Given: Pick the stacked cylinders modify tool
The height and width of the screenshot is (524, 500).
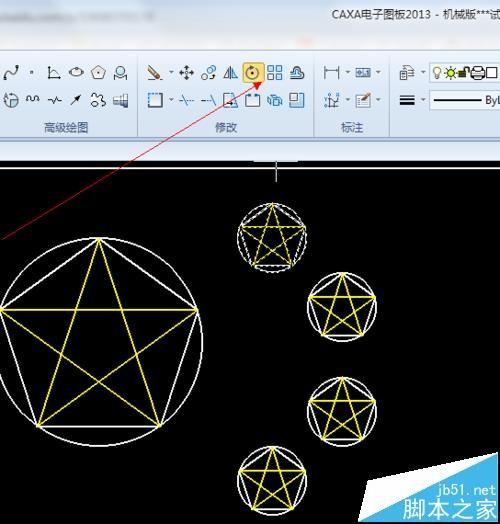Looking at the screenshot, I should (275, 100).
